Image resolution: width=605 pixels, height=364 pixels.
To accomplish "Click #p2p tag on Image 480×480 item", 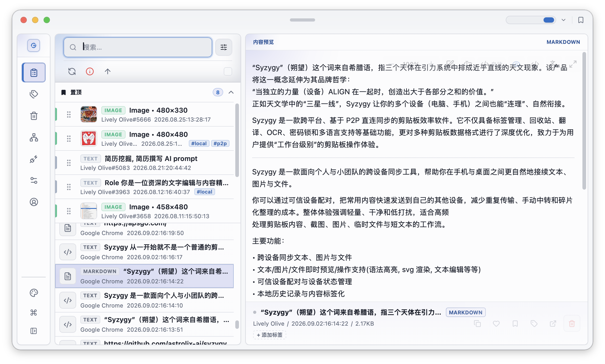I will pyautogui.click(x=220, y=143).
